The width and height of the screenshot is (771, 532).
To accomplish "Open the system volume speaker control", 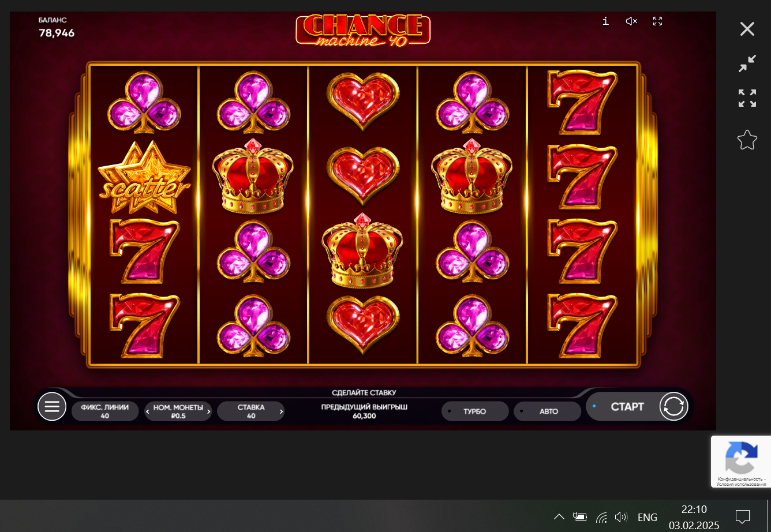I will click(x=621, y=517).
